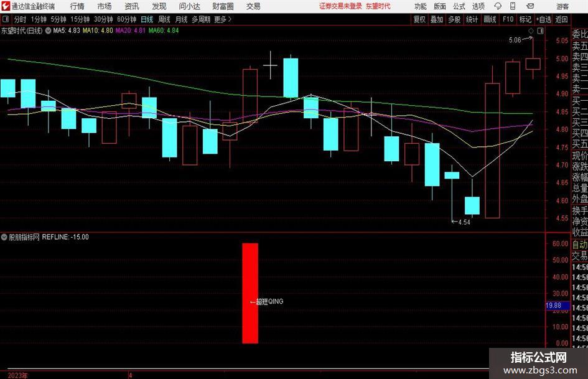
Task: Open the mobile phone icon
Action: point(513,6)
